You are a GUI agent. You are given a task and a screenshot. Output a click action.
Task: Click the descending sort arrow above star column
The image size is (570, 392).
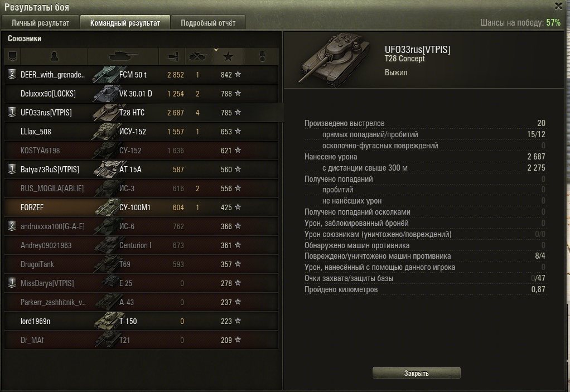coord(216,50)
